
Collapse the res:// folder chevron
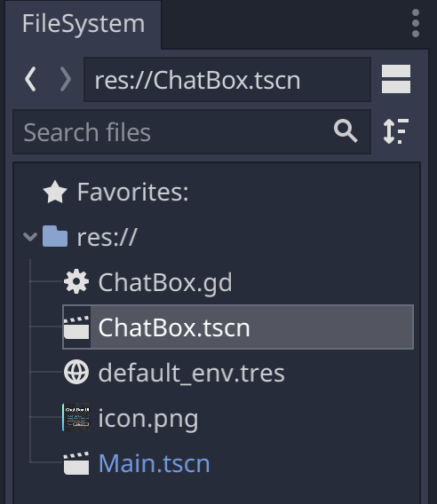pos(30,237)
